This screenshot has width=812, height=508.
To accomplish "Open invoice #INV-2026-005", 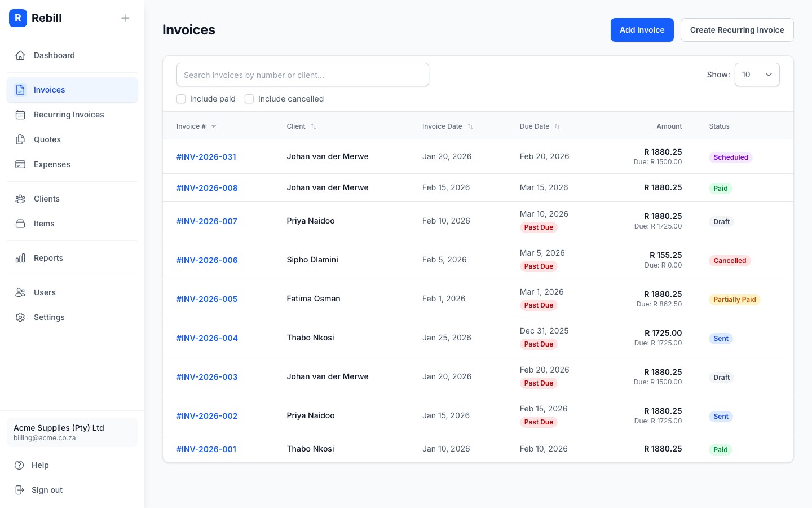I will click(x=206, y=299).
